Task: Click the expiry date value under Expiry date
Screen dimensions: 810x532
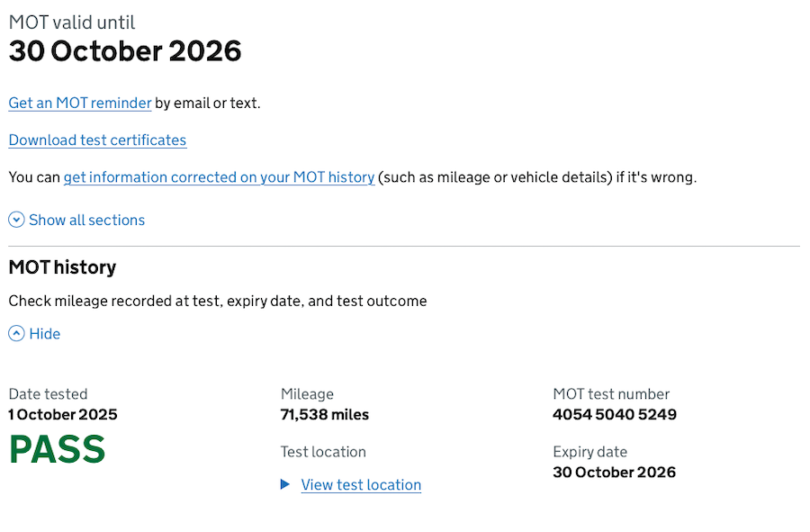Action: [x=615, y=472]
